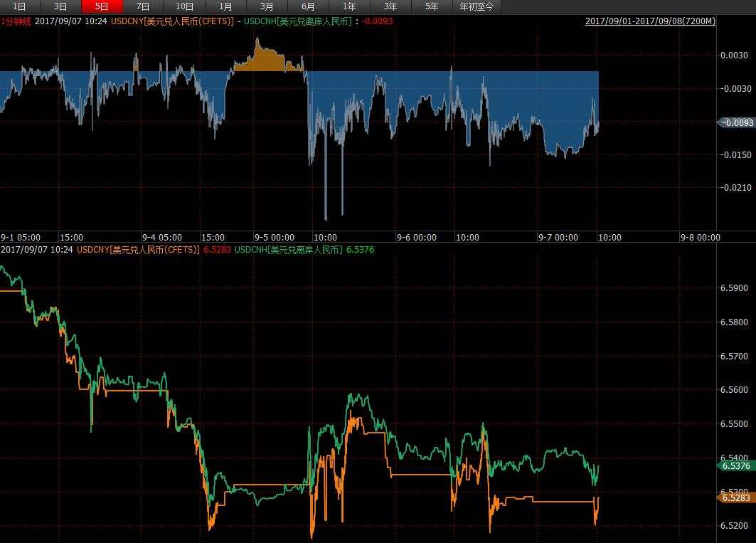Viewport: 756px width, 543px height.
Task: Click the 6.5600 price axis label
Action: click(x=734, y=389)
